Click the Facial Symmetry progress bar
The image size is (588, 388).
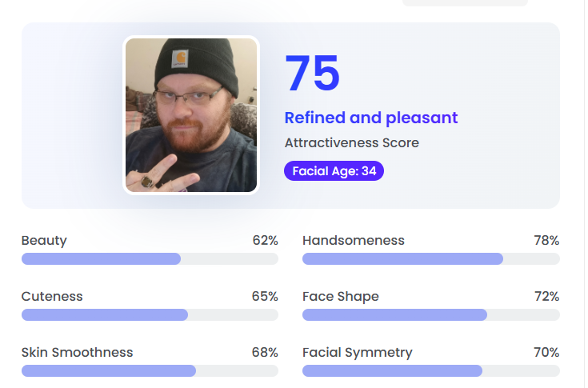point(431,370)
